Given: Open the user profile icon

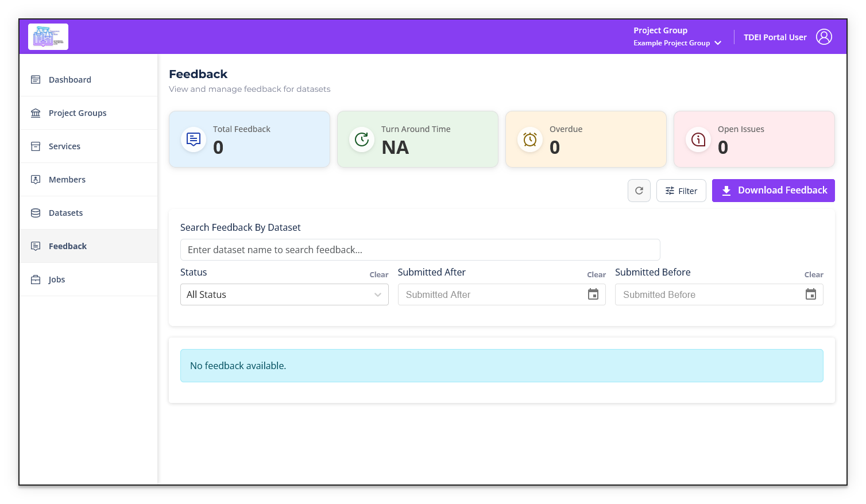Looking at the screenshot, I should click(x=824, y=36).
